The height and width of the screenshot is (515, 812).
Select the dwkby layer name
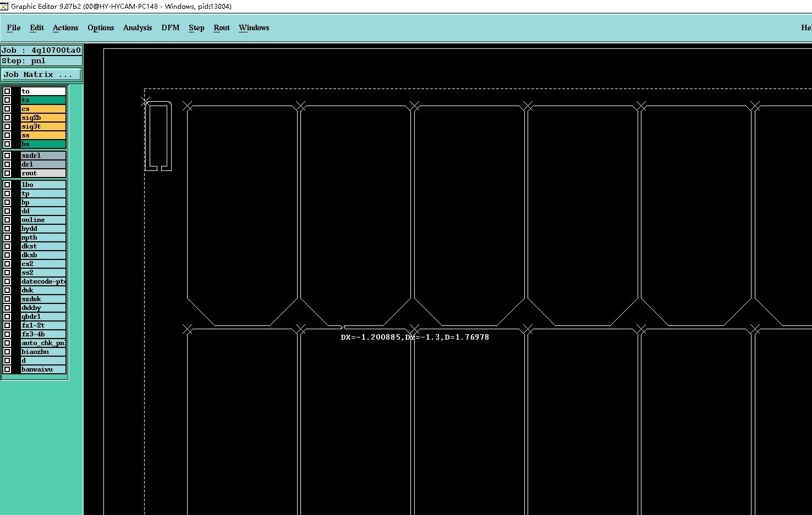point(43,308)
